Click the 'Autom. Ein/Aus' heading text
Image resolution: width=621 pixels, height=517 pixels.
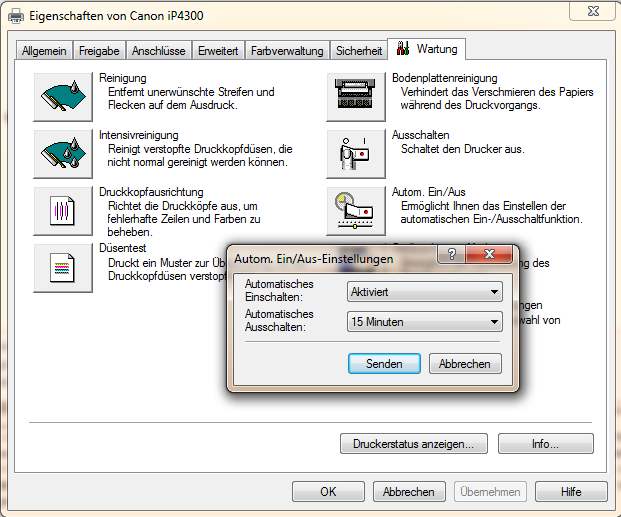(429, 192)
